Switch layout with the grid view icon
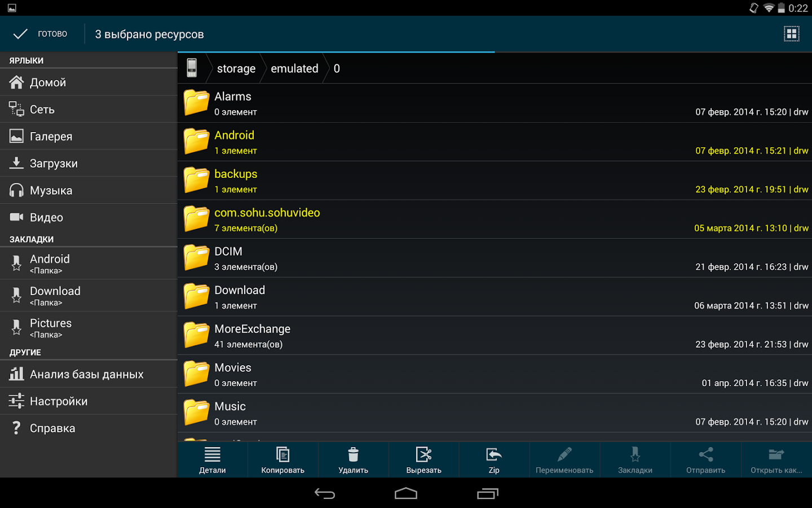 point(792,34)
